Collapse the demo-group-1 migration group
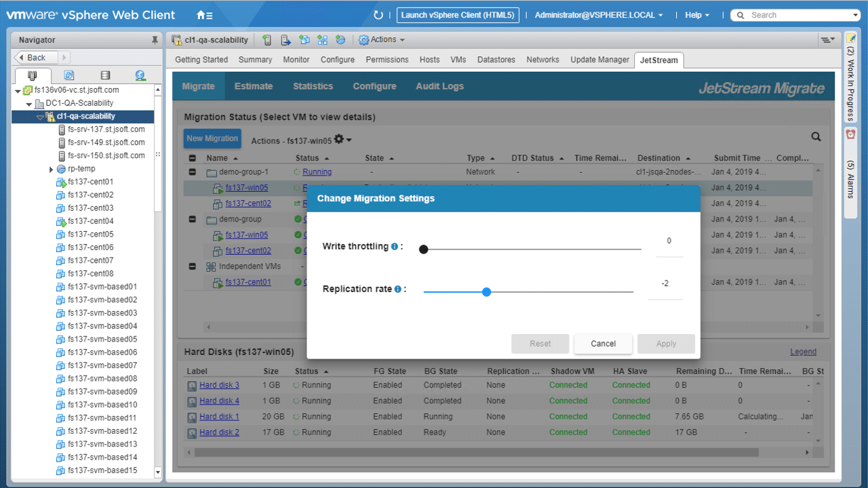The width and height of the screenshot is (868, 488). (x=193, y=172)
